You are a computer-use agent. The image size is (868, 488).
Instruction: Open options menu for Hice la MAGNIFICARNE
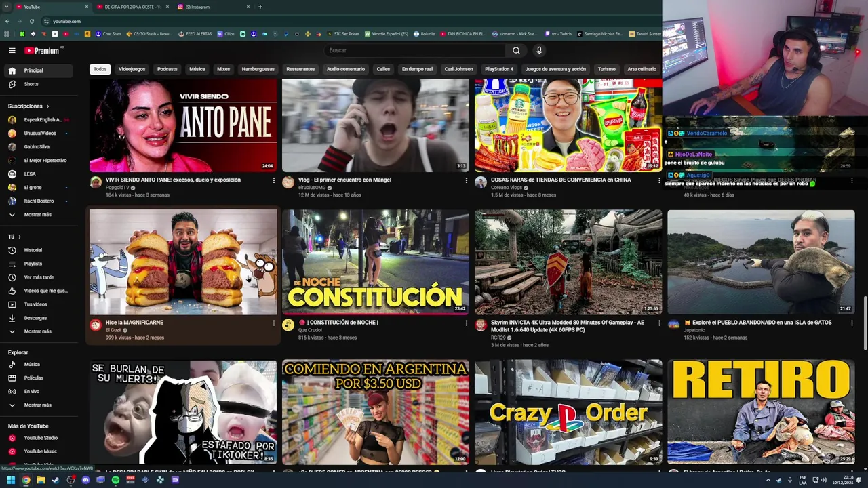(x=274, y=323)
